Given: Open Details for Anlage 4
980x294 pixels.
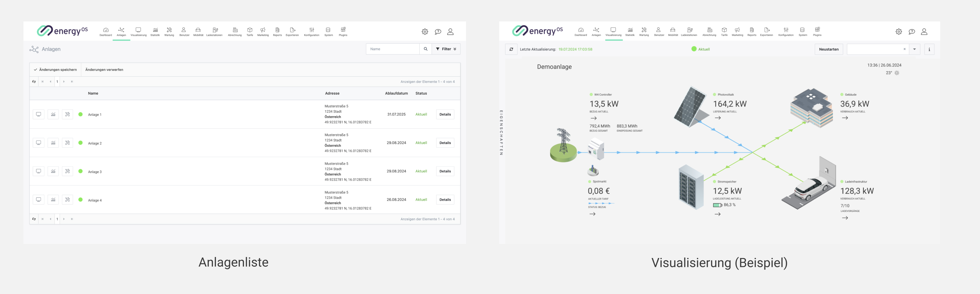Looking at the screenshot, I should (x=445, y=200).
